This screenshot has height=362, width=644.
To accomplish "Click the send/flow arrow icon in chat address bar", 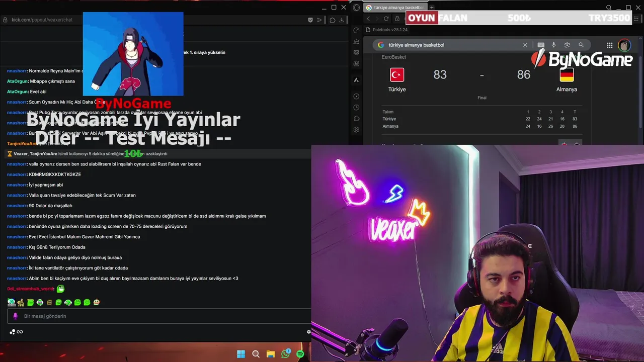I will tap(319, 20).
